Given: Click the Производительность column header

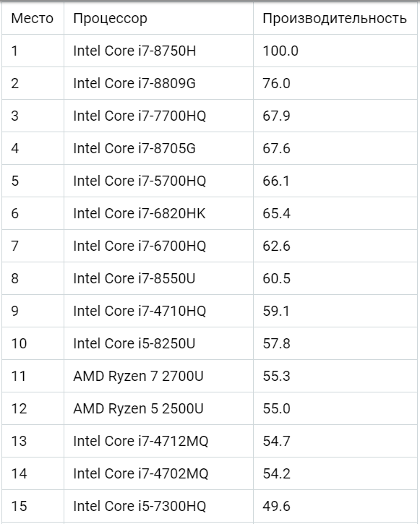Looking at the screenshot, I should pyautogui.click(x=335, y=18).
